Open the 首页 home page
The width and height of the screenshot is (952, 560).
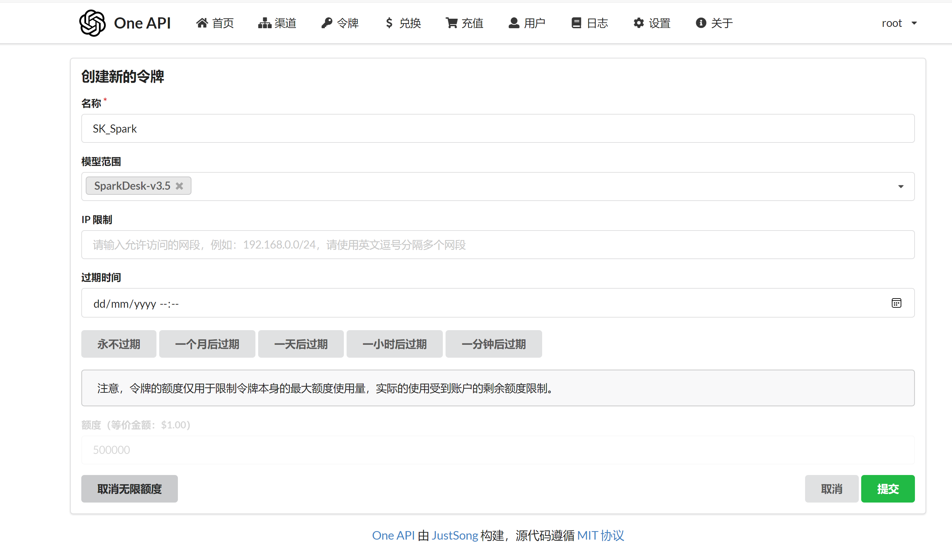tap(215, 23)
